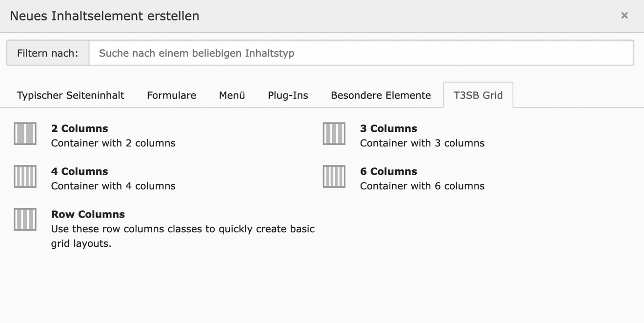Open the Formulare tab
Screen dimensions: 644x323
point(172,95)
